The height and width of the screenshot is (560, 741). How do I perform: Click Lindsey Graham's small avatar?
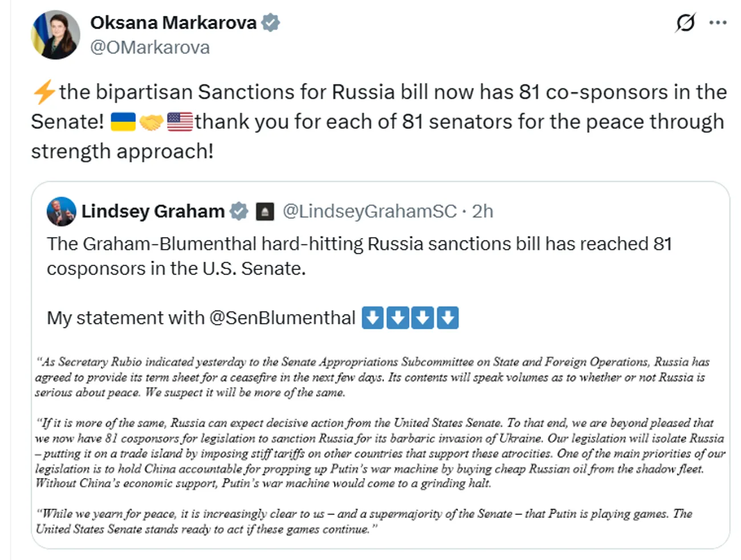coord(62,211)
